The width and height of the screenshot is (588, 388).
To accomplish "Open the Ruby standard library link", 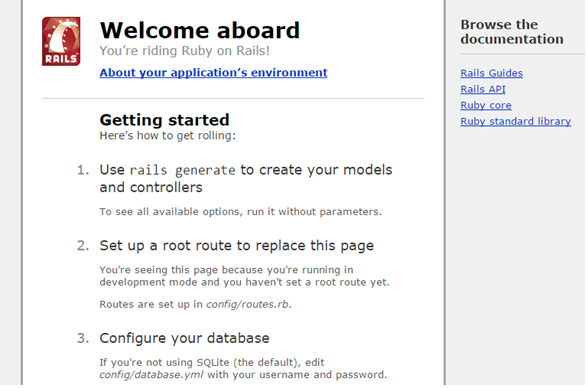I will pos(516,121).
